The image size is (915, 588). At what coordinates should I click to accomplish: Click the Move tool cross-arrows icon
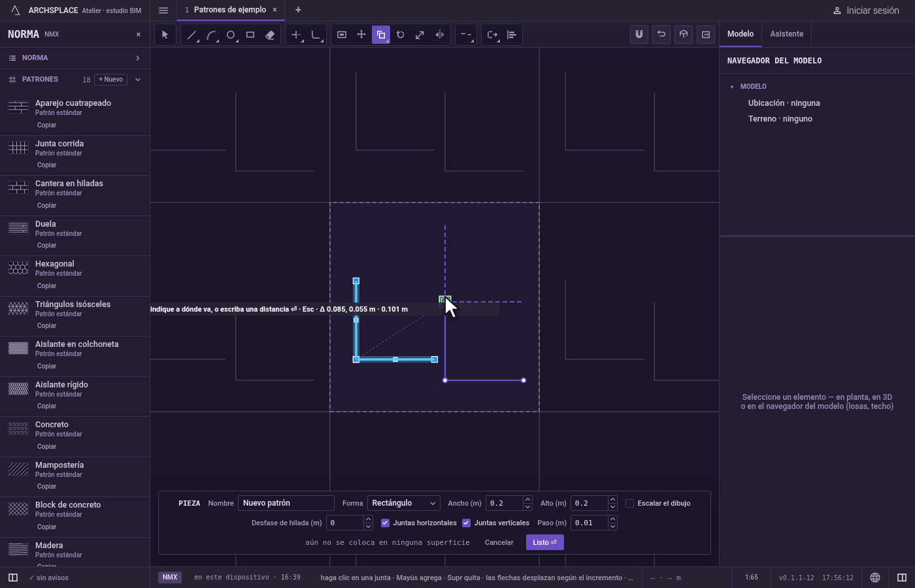[361, 35]
